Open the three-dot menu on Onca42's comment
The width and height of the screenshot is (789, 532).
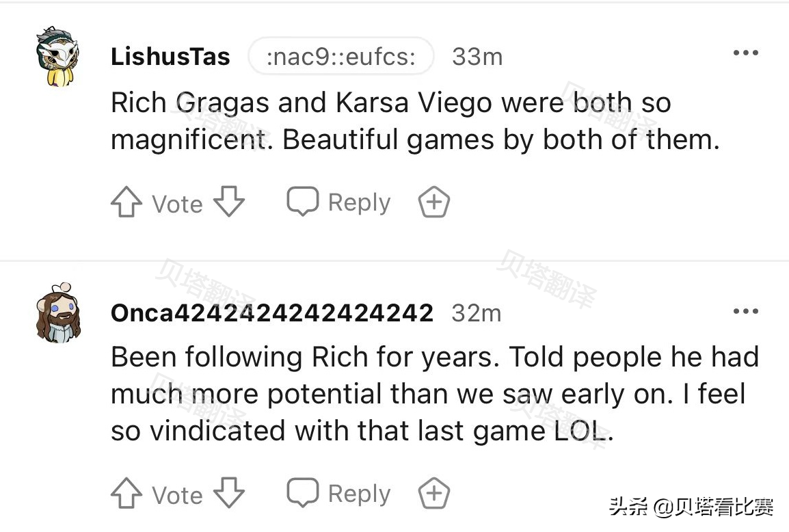tap(745, 312)
